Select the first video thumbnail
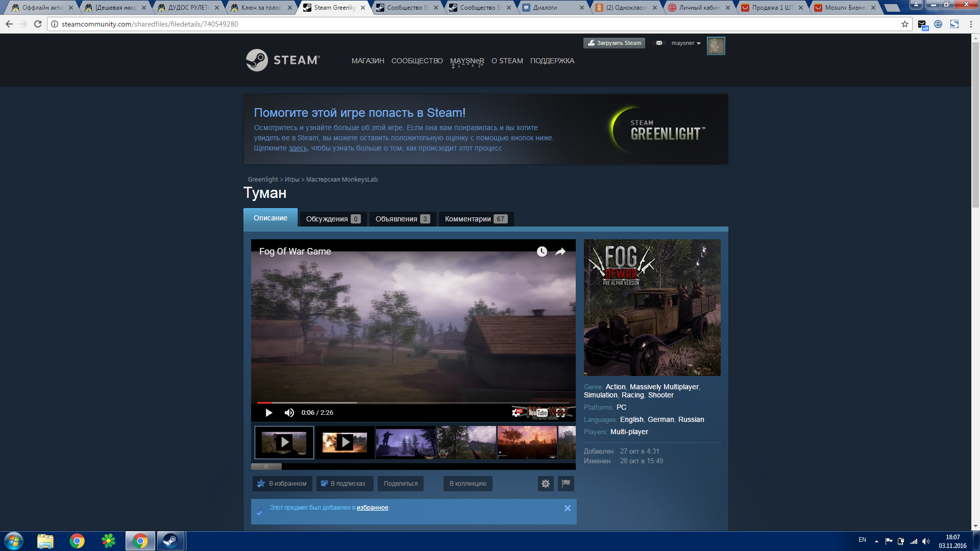The image size is (980, 551). coord(284,442)
